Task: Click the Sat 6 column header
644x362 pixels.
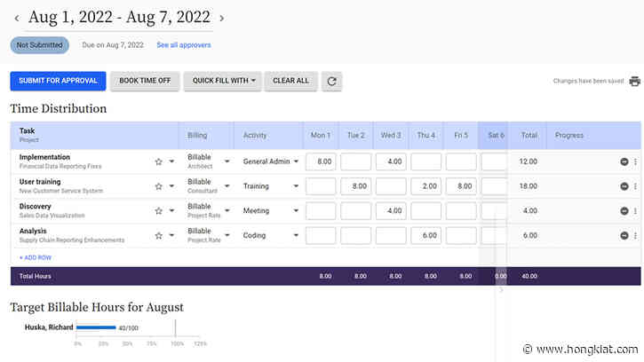Action: pos(495,136)
